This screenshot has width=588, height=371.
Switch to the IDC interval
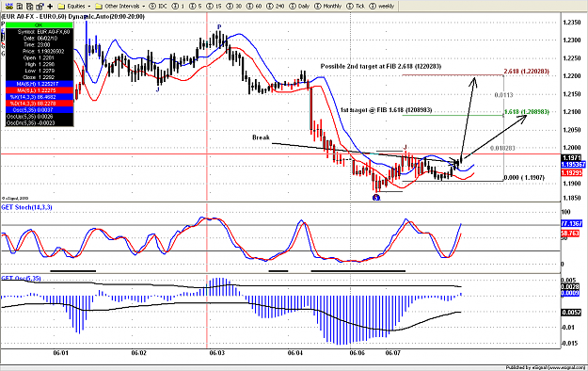point(158,6)
